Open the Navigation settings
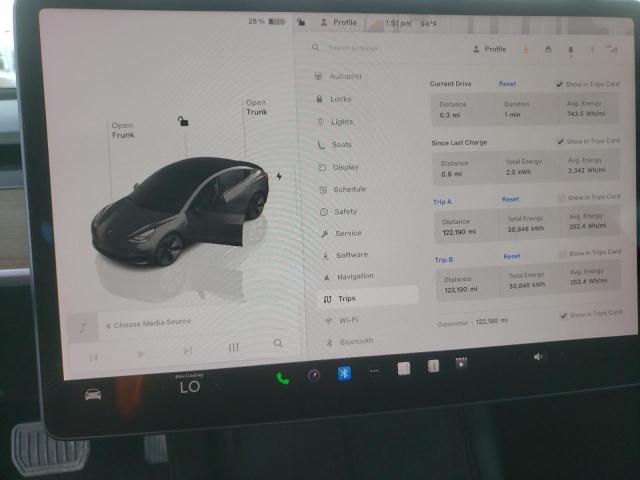The height and width of the screenshot is (480, 640). click(348, 277)
